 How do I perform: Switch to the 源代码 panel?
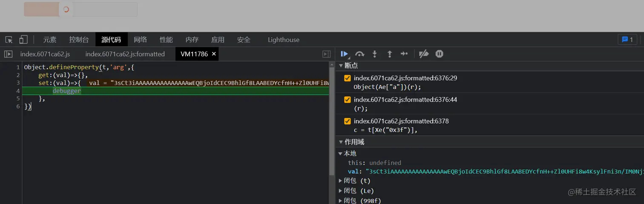(111, 40)
